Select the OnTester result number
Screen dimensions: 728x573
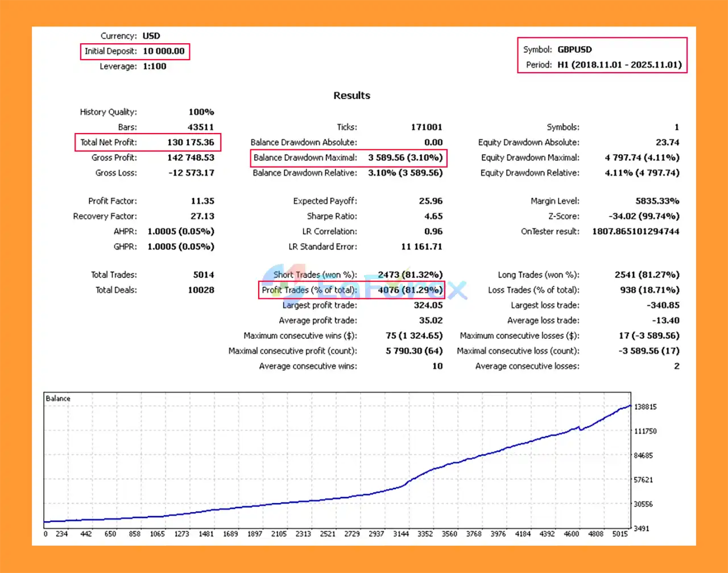[635, 231]
